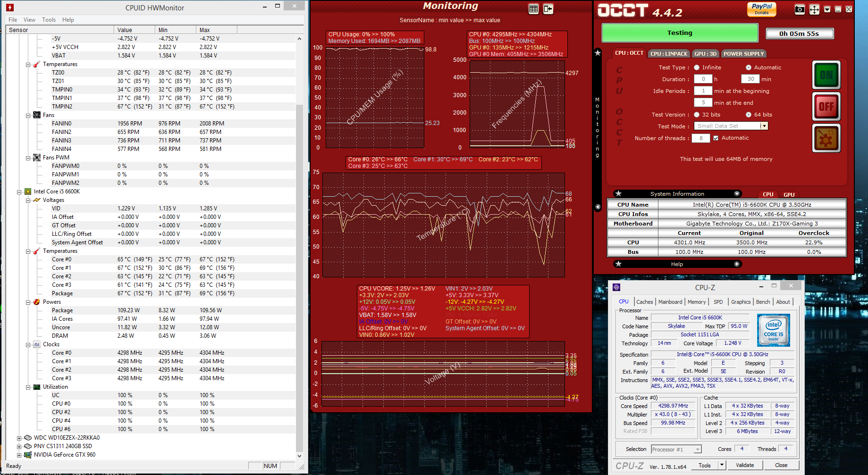
Task: Click the PayPal Donate button in OCCT
Action: pyautogui.click(x=762, y=9)
